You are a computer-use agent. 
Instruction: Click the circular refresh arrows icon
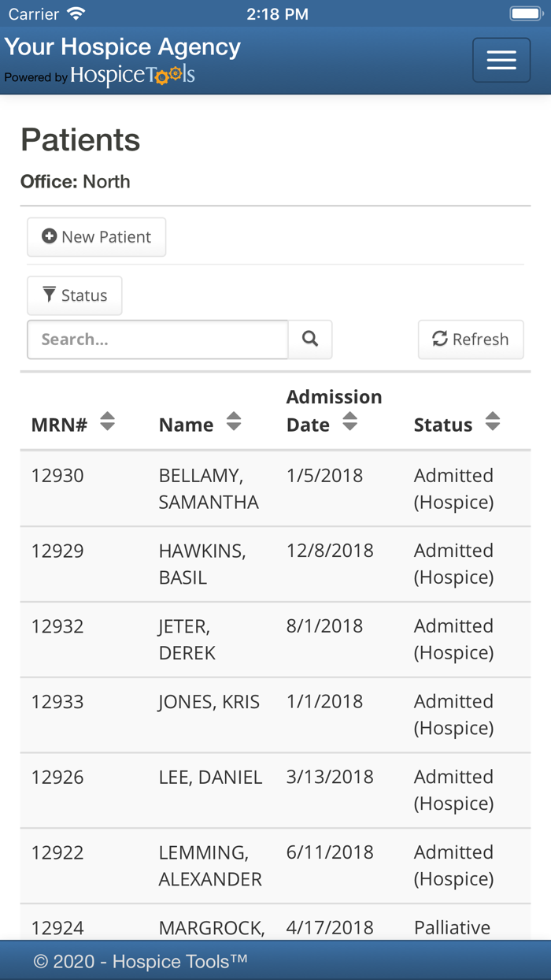(438, 339)
